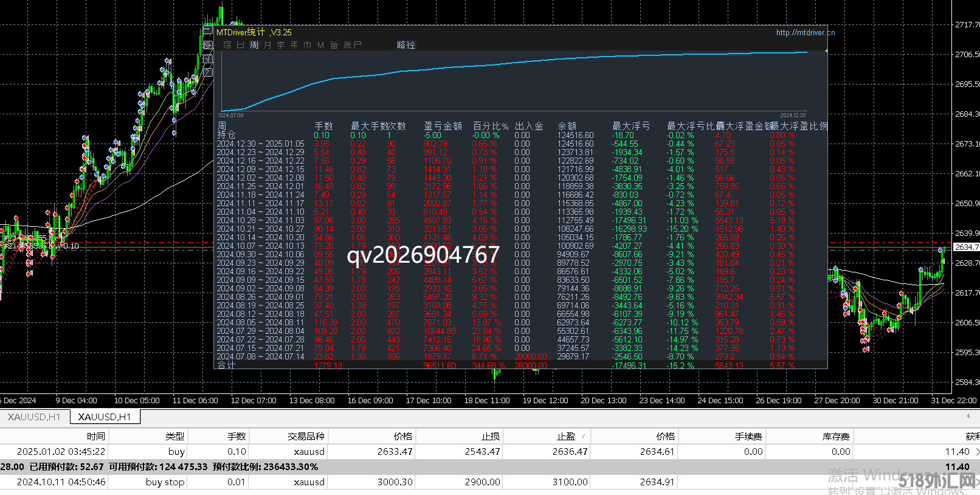Click the 2634.7 current price label on scale
The image size is (980, 495).
[967, 247]
